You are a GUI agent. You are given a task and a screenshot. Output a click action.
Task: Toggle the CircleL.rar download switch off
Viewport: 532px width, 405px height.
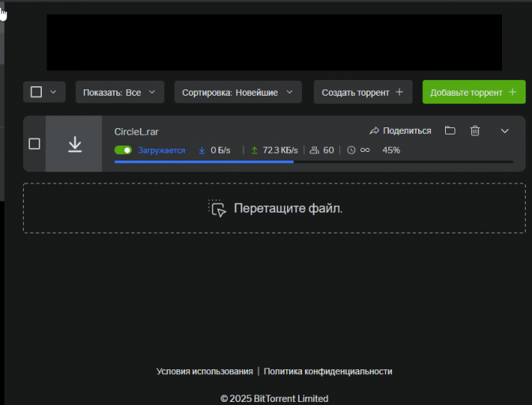(x=123, y=150)
